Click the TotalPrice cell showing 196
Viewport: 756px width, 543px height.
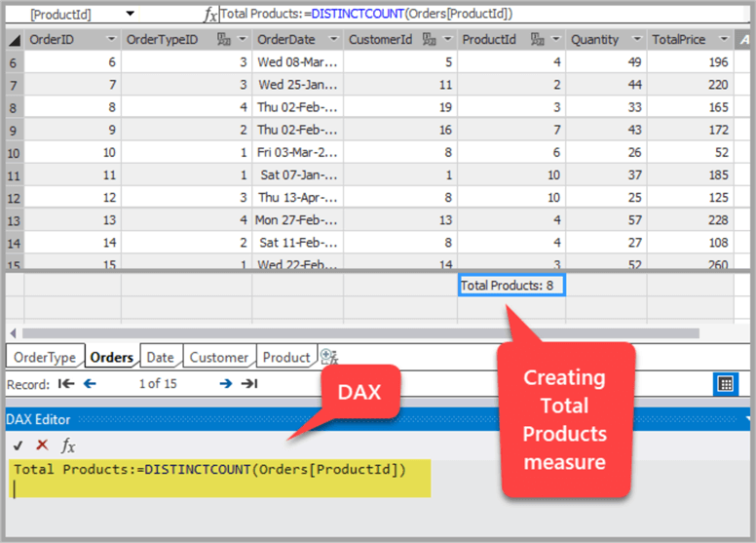tap(691, 61)
